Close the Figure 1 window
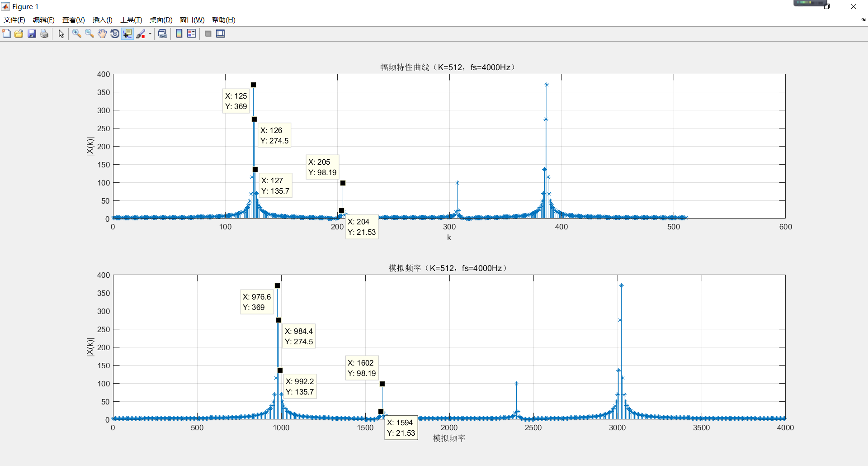The image size is (868, 466). (854, 6)
